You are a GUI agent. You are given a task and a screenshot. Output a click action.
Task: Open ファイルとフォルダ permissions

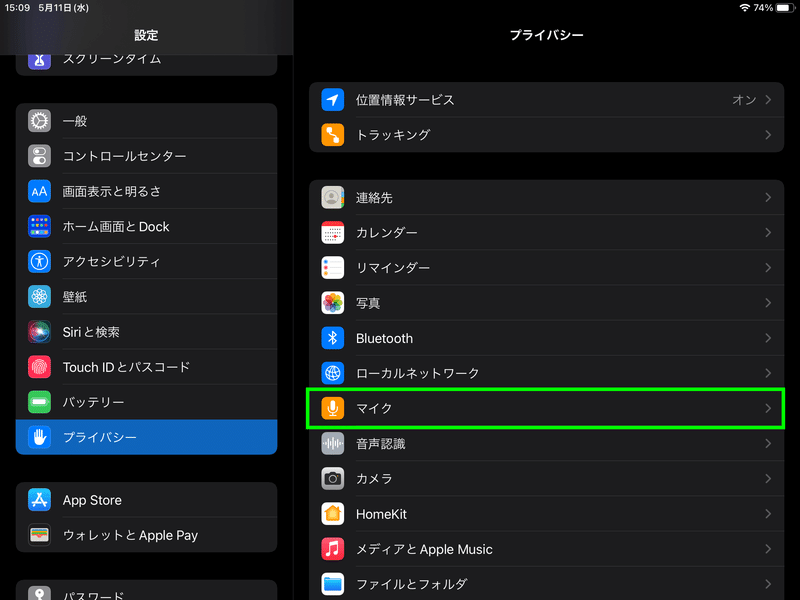click(546, 584)
